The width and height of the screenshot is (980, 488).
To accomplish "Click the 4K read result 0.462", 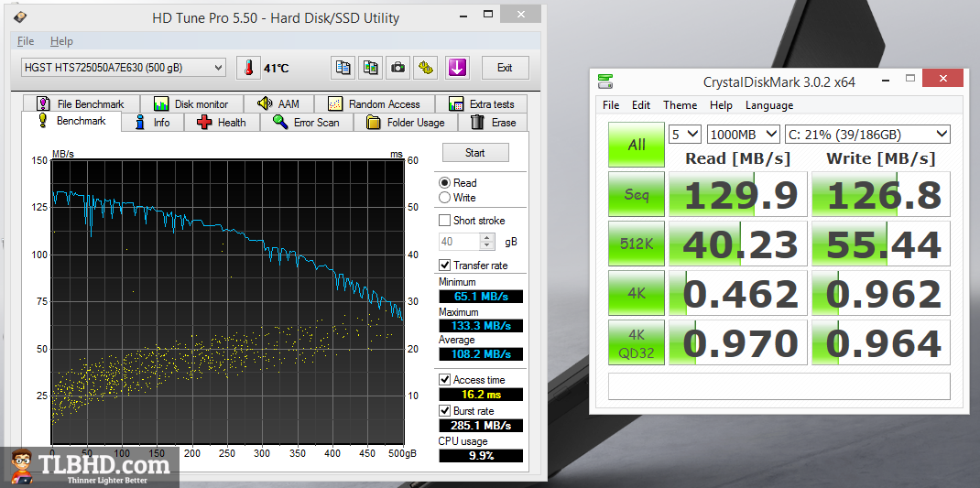I will tap(737, 293).
